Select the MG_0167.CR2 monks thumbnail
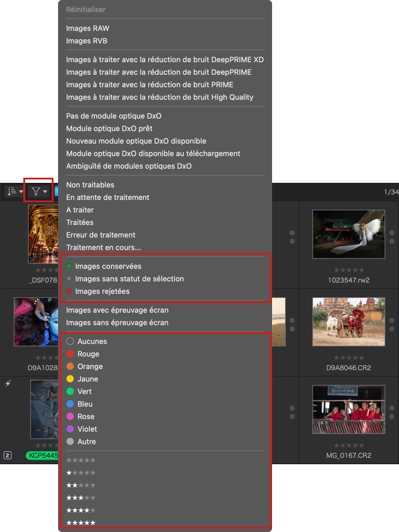Screen dimensions: 399x532 [348, 409]
